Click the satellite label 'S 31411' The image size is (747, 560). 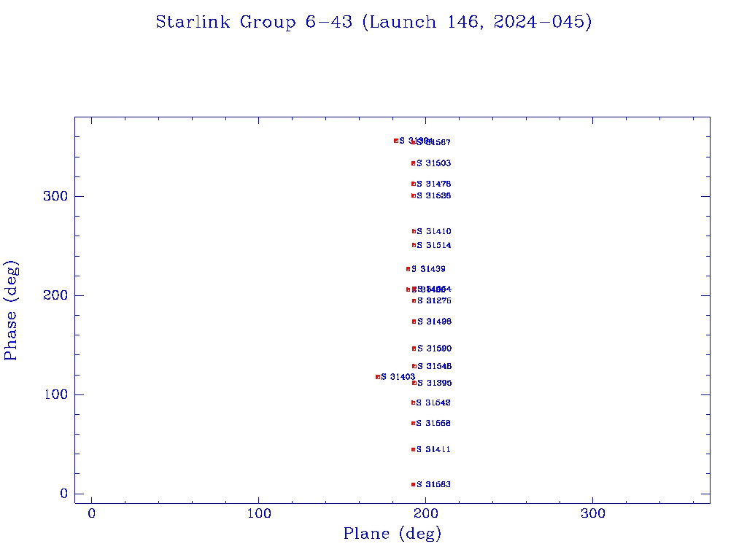[x=433, y=449]
